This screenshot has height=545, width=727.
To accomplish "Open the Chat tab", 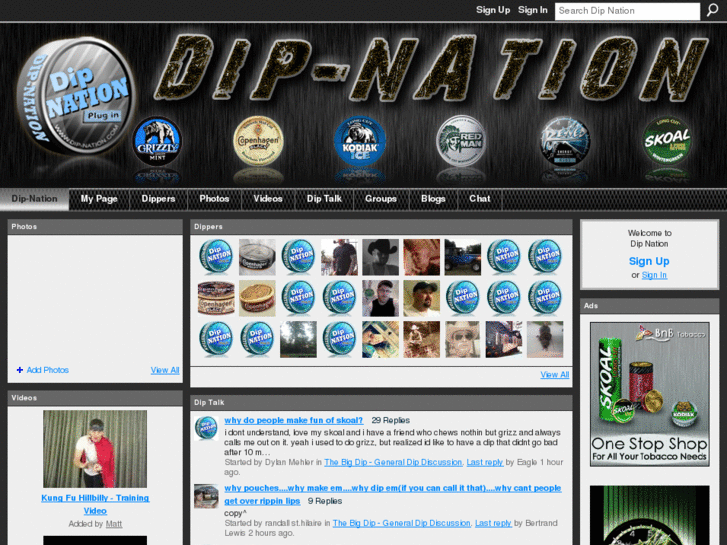I will (x=479, y=199).
